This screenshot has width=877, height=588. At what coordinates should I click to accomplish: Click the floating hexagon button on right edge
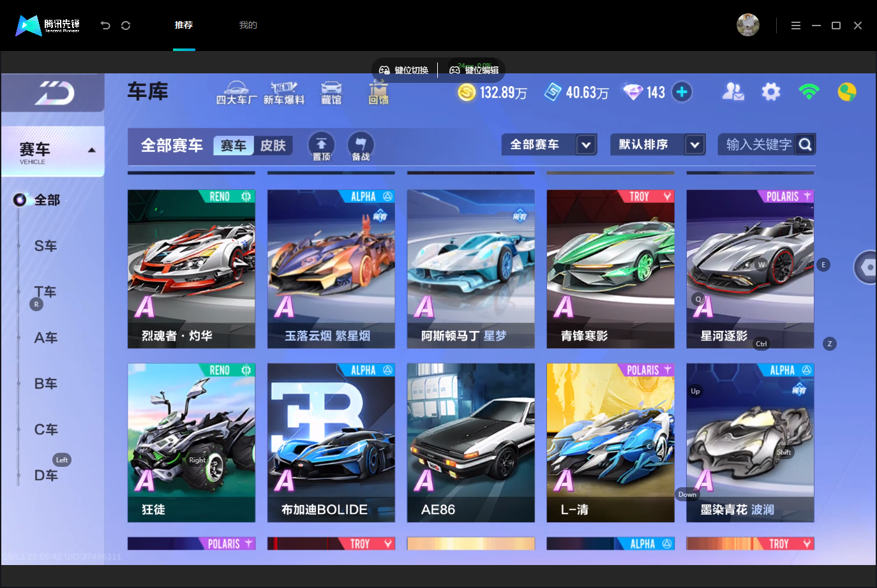[x=866, y=267]
